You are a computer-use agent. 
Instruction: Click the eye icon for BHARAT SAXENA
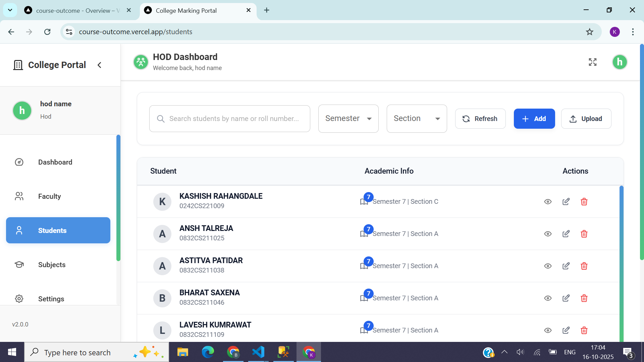[x=548, y=298]
